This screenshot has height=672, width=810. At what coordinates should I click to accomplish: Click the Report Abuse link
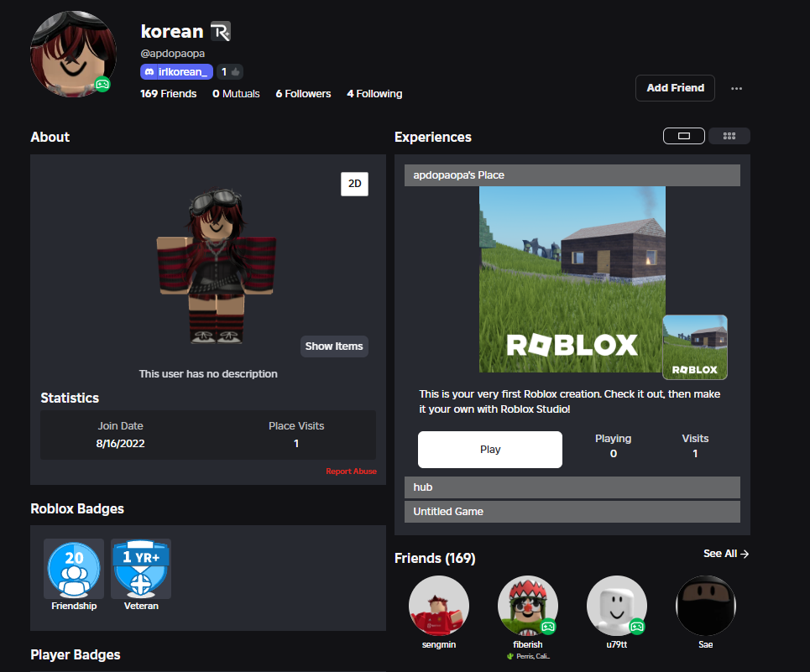tap(351, 471)
